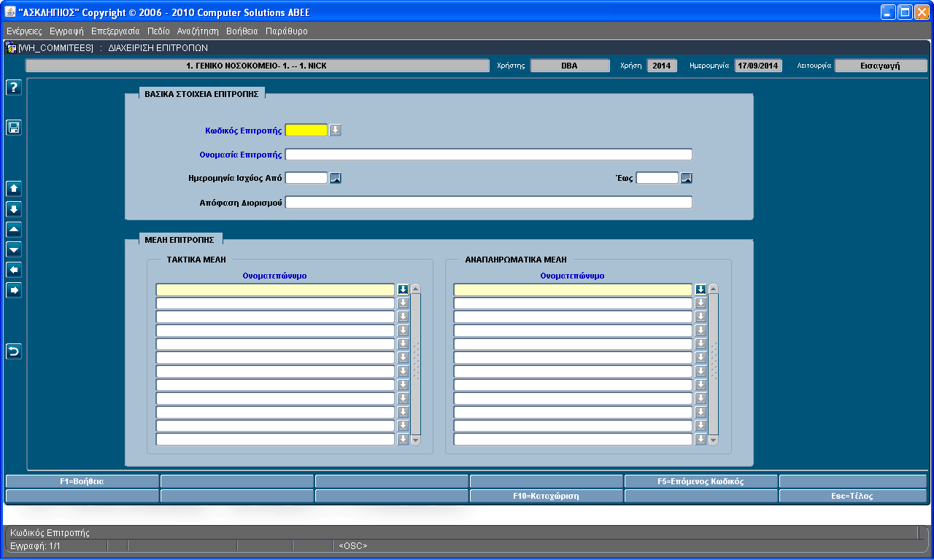Open help with the question mark icon
This screenshot has width=934, height=560.
coord(14,87)
